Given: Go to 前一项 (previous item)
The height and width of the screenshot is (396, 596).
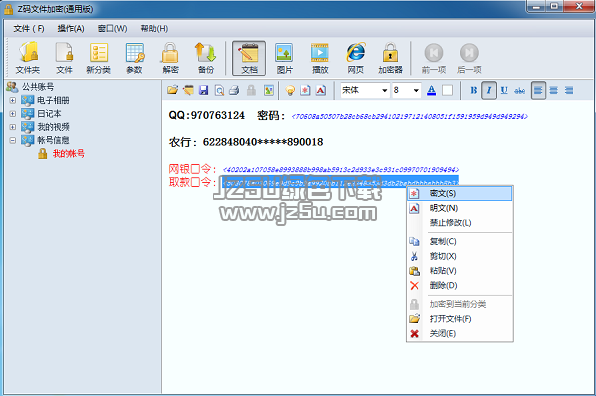Looking at the screenshot, I should click(434, 58).
